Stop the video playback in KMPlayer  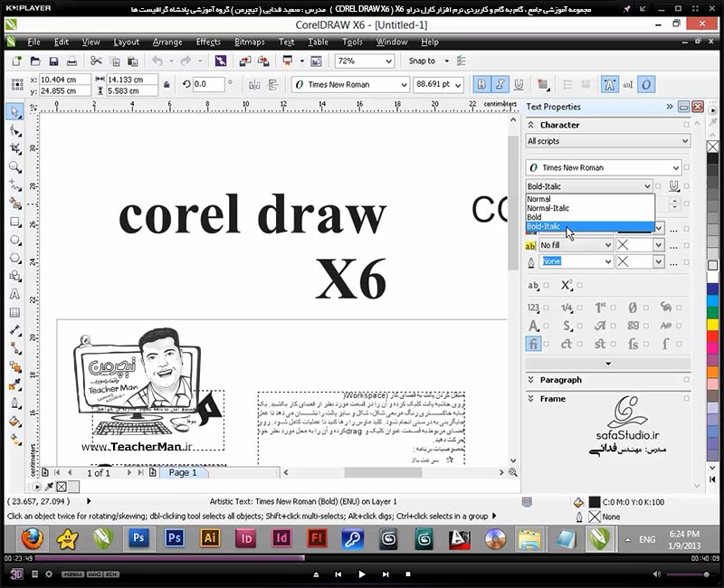[x=408, y=574]
